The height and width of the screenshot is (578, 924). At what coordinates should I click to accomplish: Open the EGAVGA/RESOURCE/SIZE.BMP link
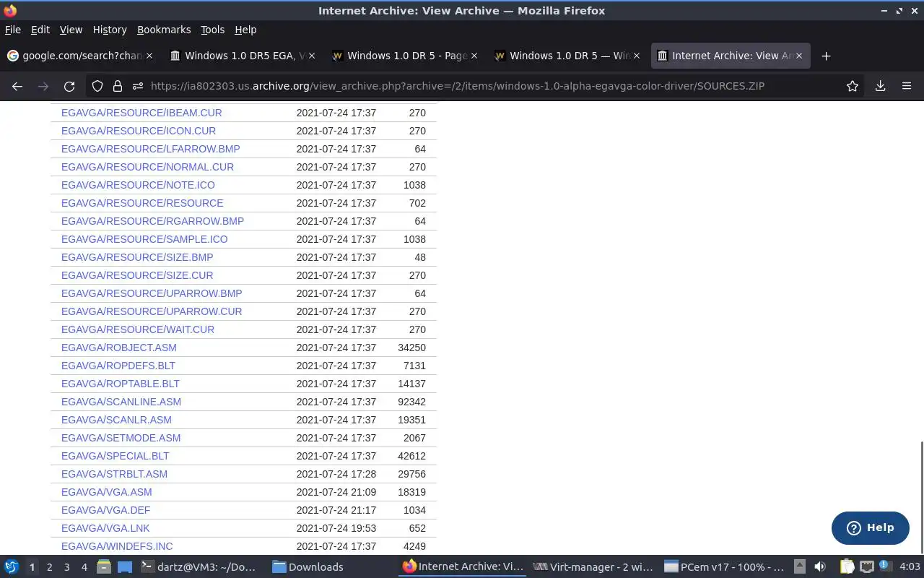pyautogui.click(x=137, y=257)
